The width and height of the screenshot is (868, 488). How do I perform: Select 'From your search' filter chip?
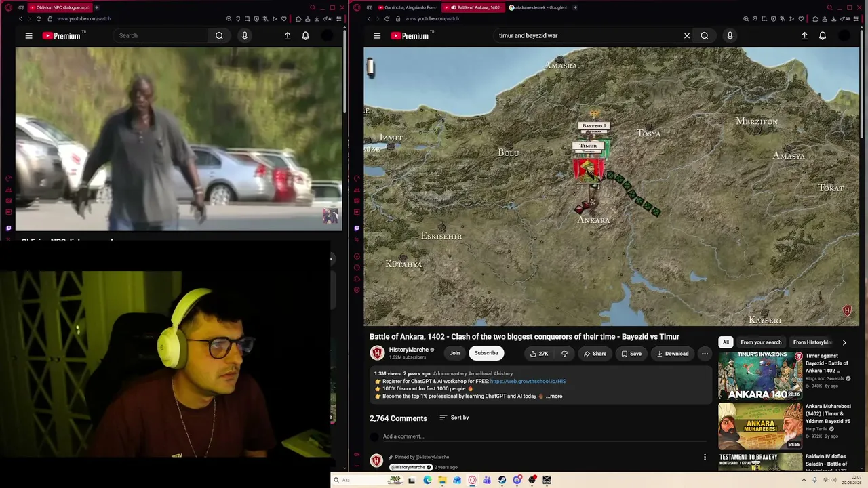(761, 342)
